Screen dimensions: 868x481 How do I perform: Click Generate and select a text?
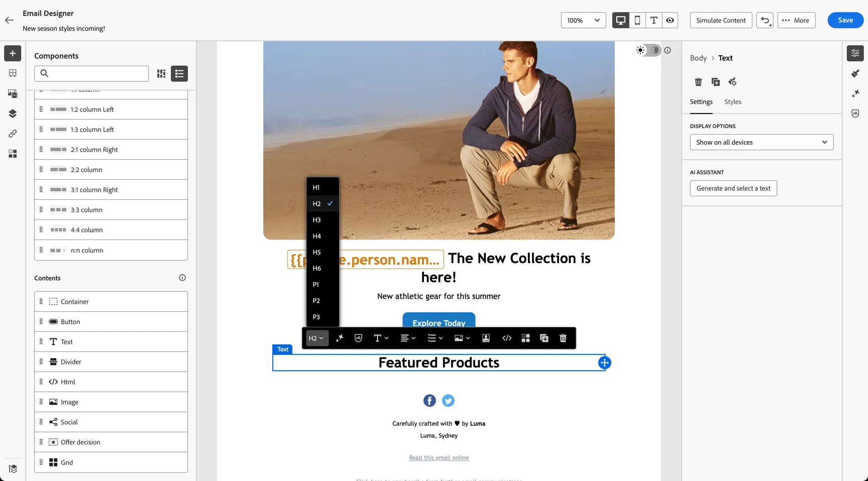[x=733, y=188]
